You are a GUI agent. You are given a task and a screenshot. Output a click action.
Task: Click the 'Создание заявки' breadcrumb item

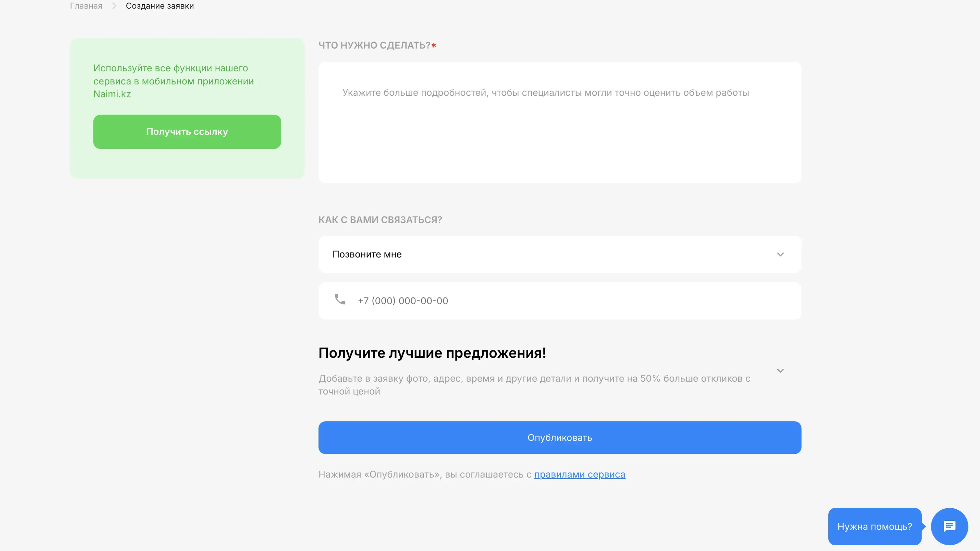tap(160, 6)
